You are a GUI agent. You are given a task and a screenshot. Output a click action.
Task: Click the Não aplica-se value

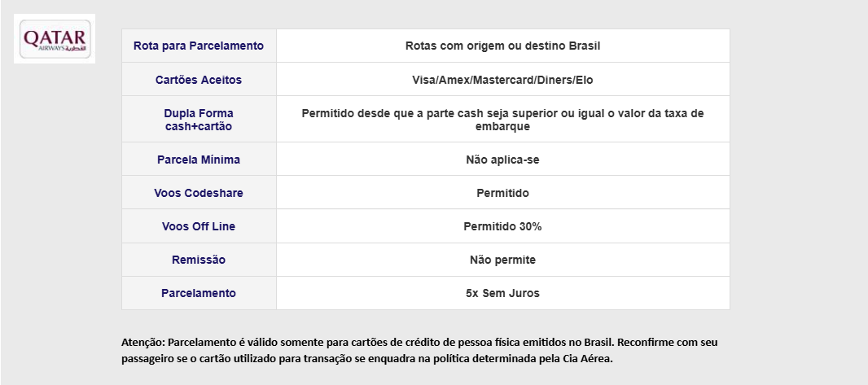click(502, 160)
